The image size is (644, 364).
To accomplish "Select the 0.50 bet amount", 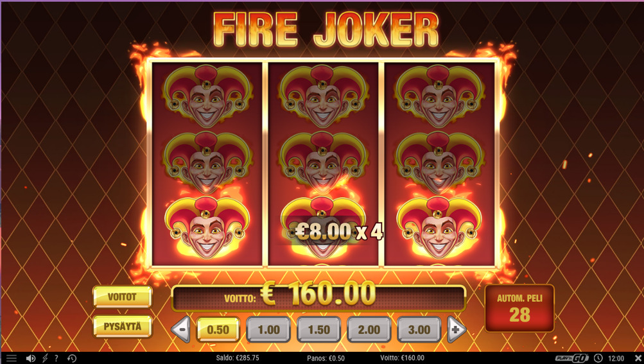I will coord(218,329).
